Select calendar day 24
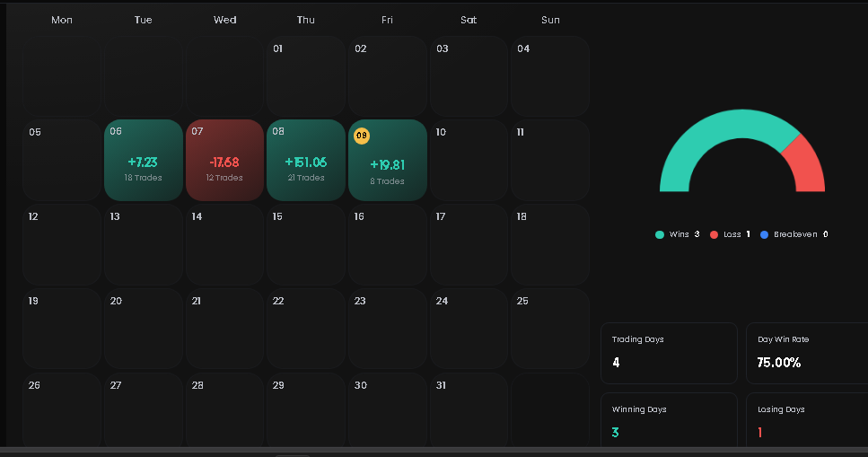 point(469,329)
